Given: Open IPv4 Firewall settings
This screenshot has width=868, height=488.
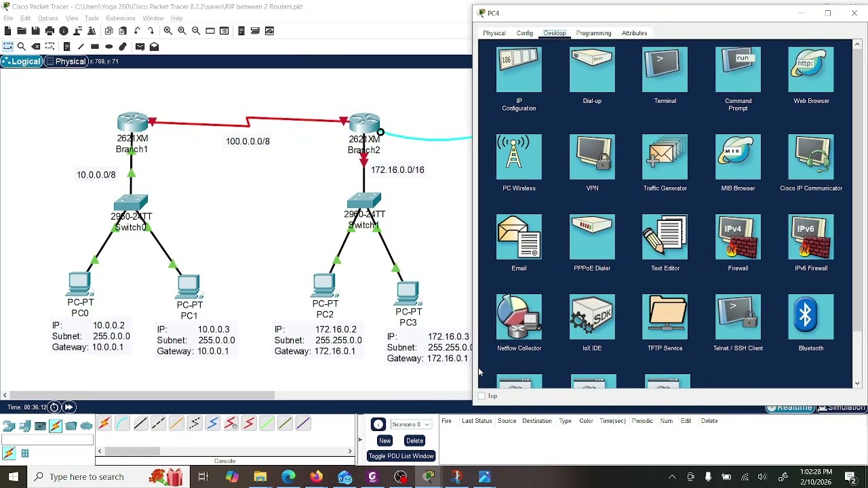Looking at the screenshot, I should [738, 237].
